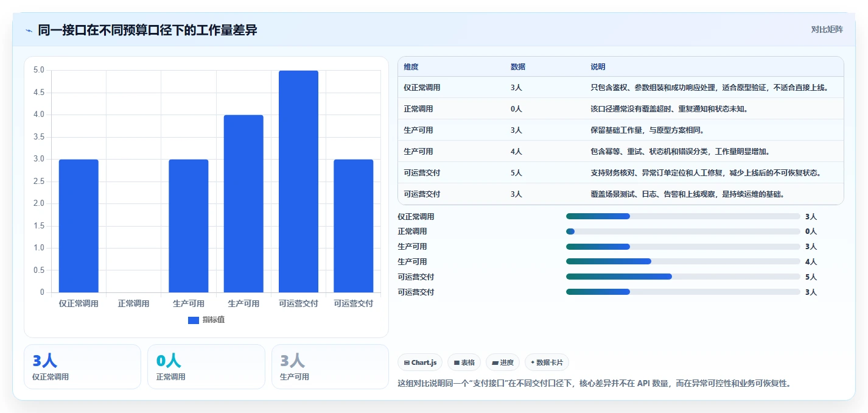The image size is (868, 413).
Task: Click the 正常调用 progress bar showing 0人
Action: point(683,231)
